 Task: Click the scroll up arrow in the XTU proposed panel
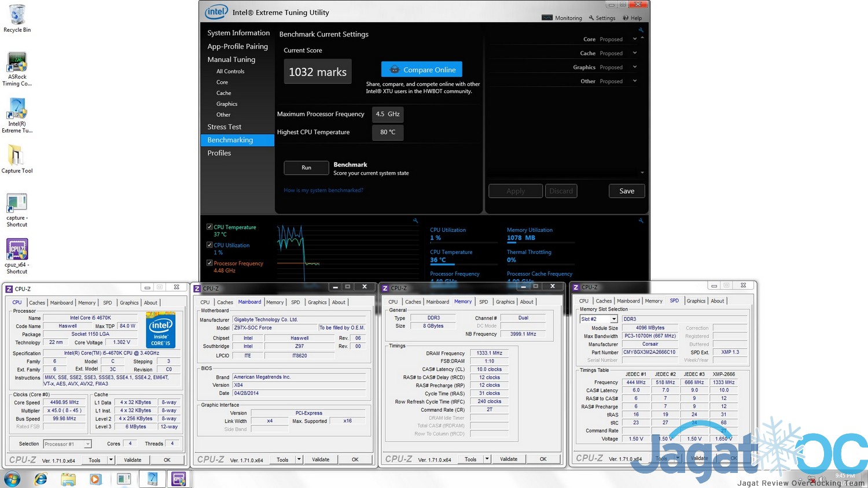[x=642, y=38]
